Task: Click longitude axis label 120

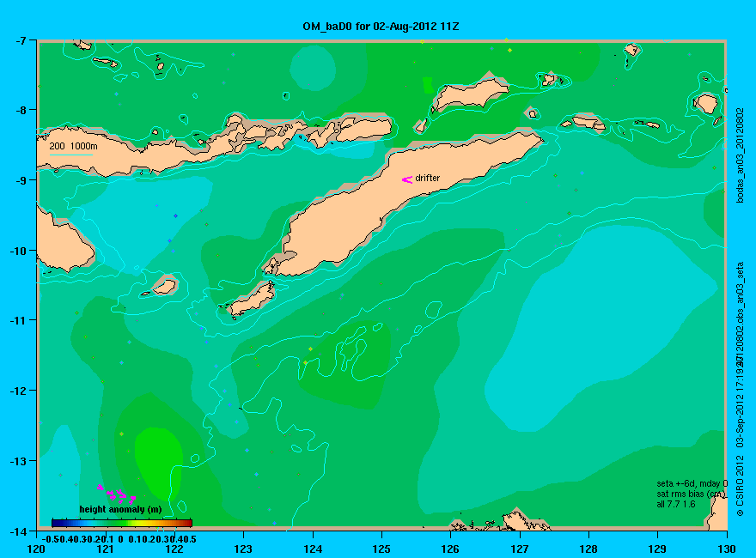Action: tap(36, 549)
